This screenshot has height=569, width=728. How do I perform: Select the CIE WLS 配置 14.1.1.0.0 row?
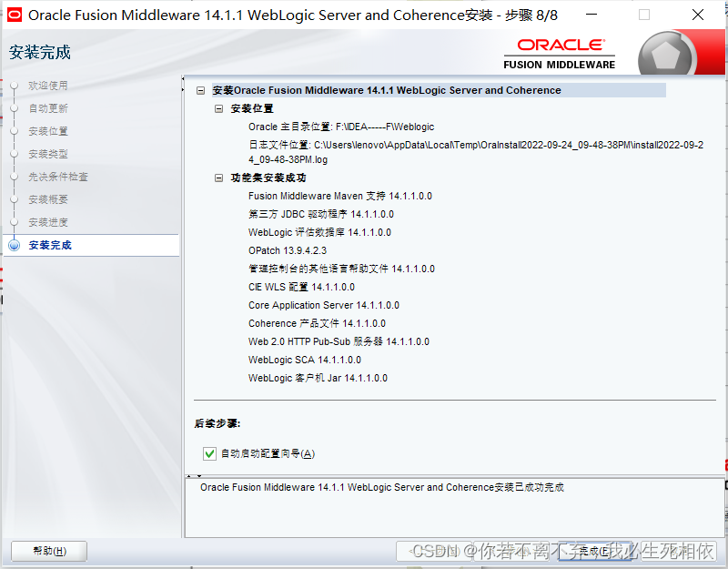[x=301, y=287]
